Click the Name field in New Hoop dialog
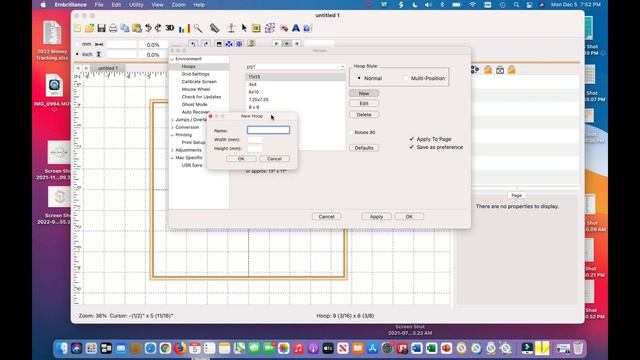The height and width of the screenshot is (360, 640). tap(268, 130)
